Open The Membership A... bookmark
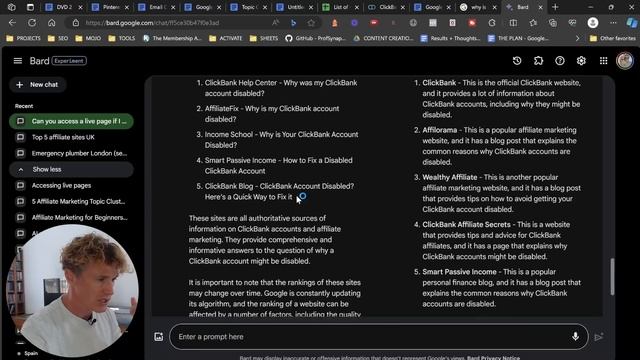640x360 pixels. point(172,38)
